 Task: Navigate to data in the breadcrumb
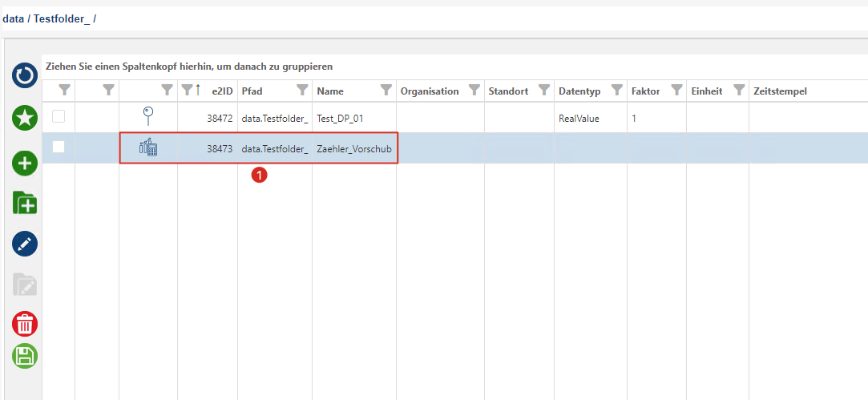coord(13,18)
